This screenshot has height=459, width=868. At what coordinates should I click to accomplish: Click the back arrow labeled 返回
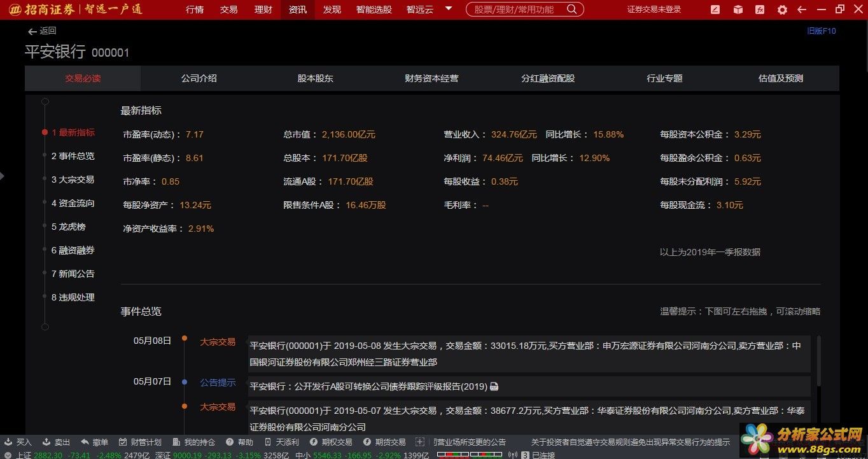pos(42,31)
